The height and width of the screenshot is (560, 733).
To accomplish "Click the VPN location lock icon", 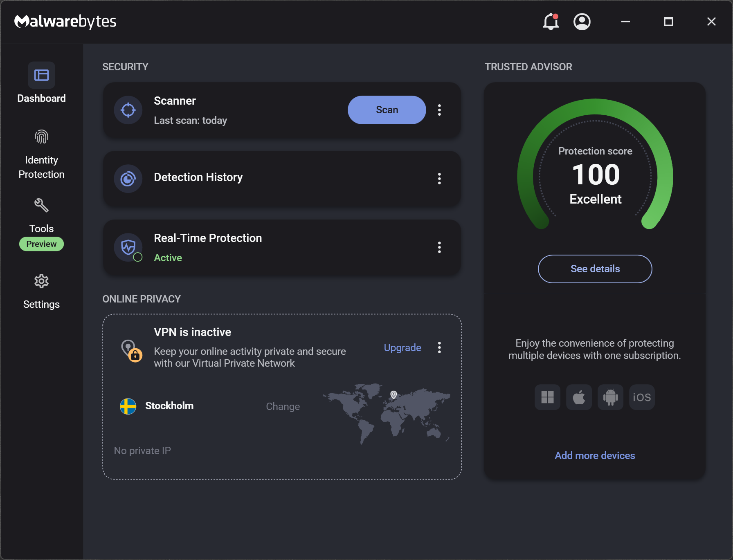I will [132, 351].
